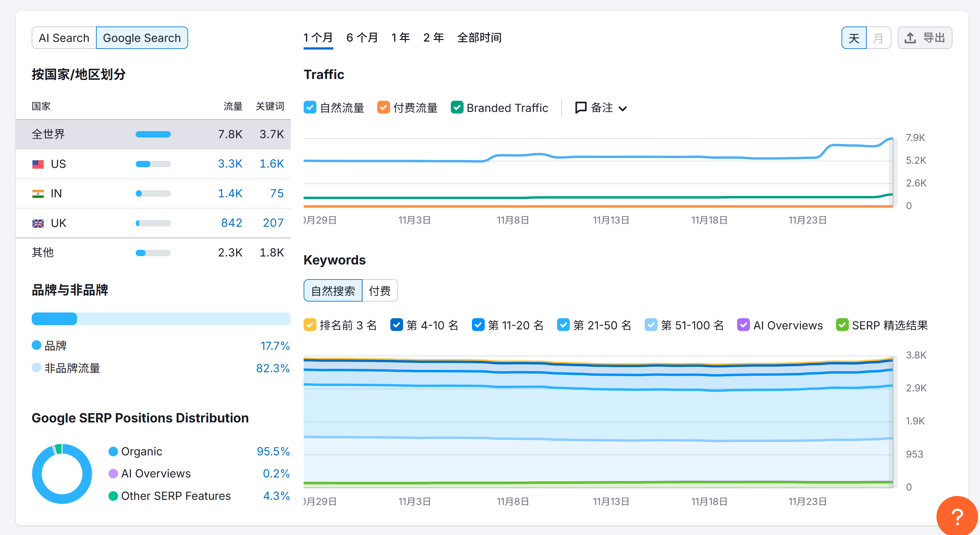
Task: Click the UK flag icon
Action: coord(38,223)
